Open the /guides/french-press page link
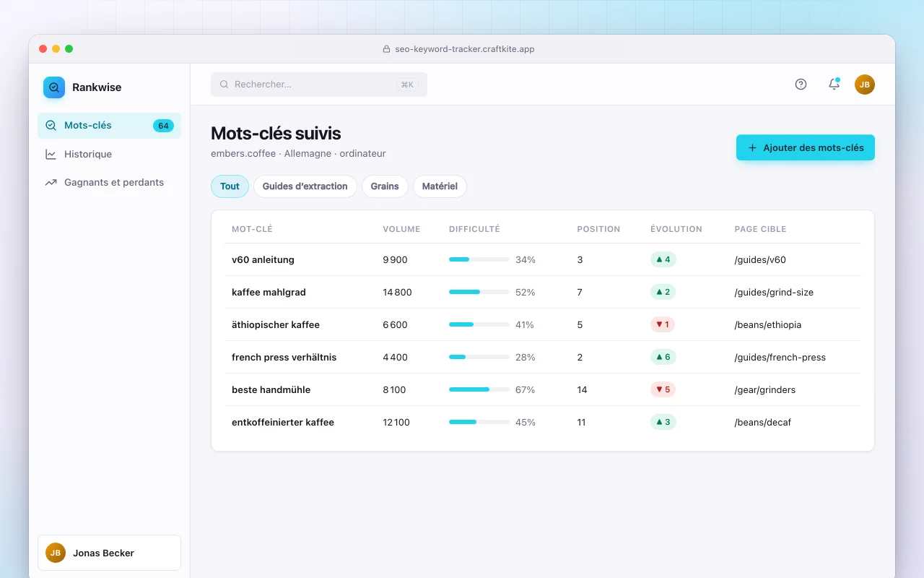The height and width of the screenshot is (578, 924). [x=780, y=357]
